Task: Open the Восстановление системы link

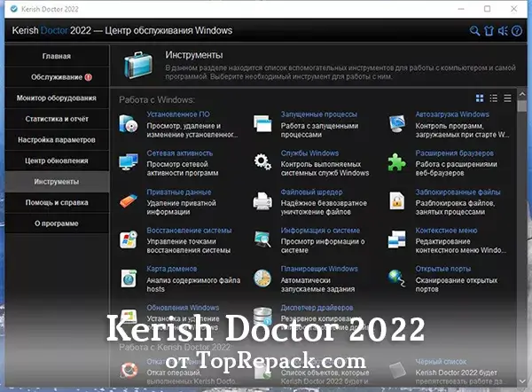Action: click(x=189, y=231)
